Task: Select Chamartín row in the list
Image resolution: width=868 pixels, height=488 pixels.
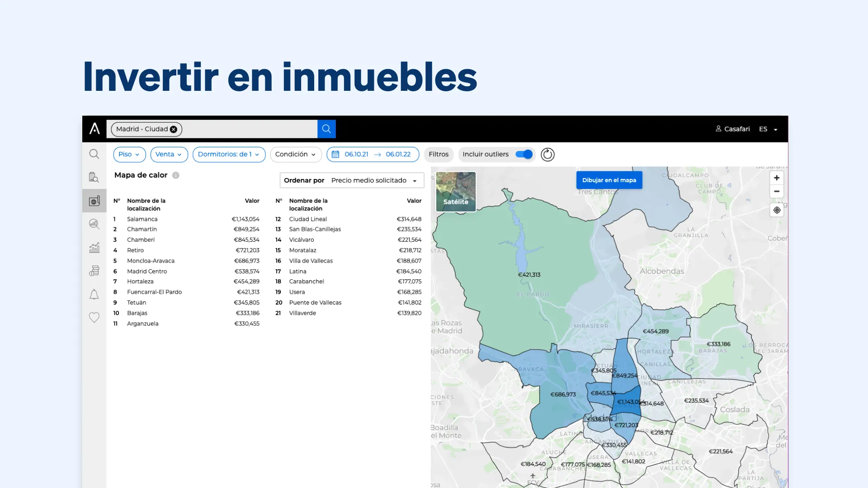Action: coord(186,230)
